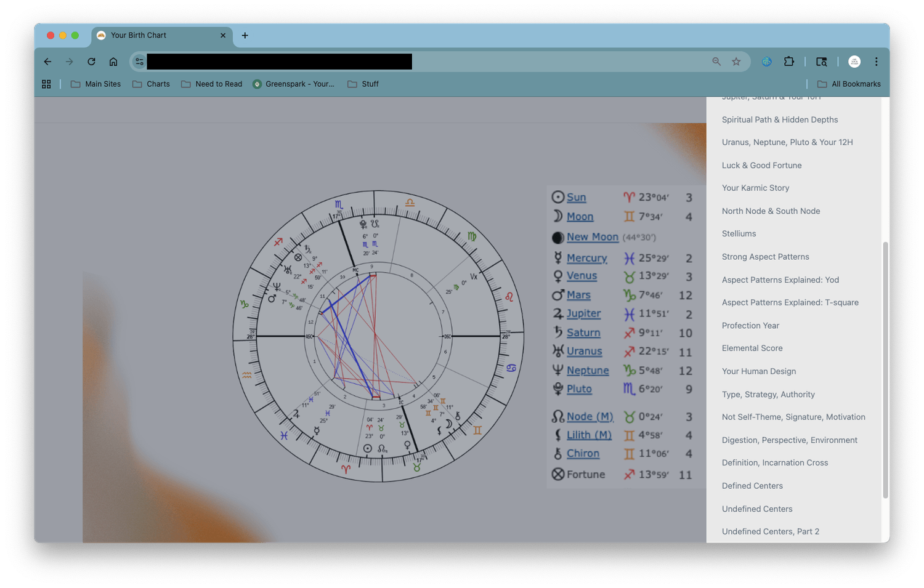Click the address bar URL field
Image resolution: width=924 pixels, height=588 pixels.
point(431,62)
